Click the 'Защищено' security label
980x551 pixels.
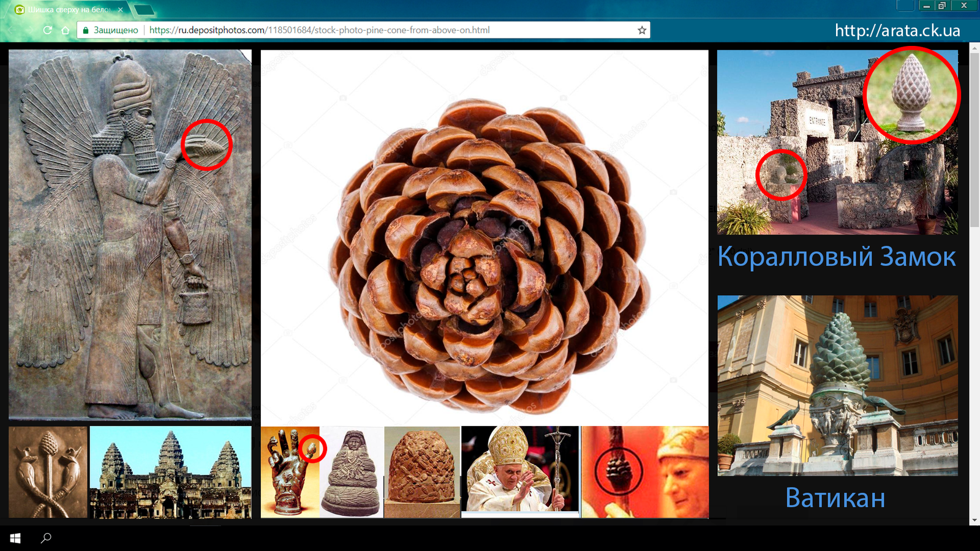click(116, 30)
